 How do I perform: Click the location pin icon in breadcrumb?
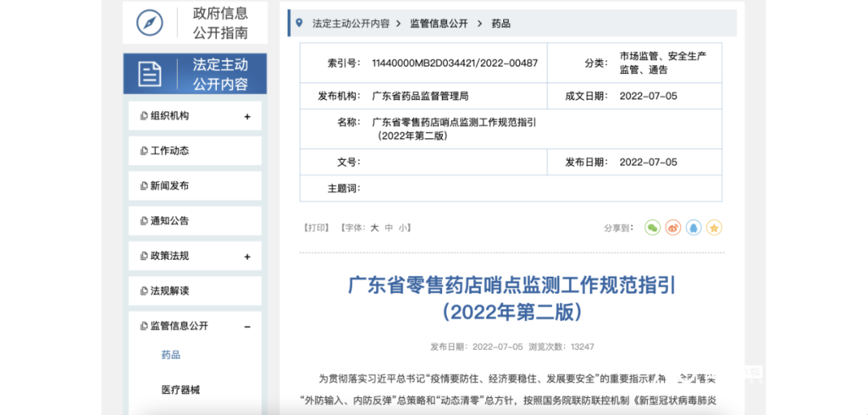coord(300,23)
